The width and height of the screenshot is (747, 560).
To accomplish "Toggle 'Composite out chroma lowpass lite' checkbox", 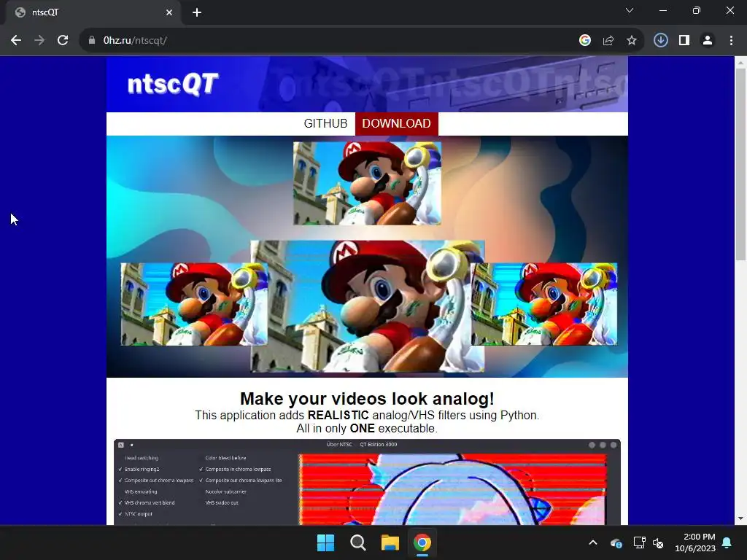I will pos(241,481).
